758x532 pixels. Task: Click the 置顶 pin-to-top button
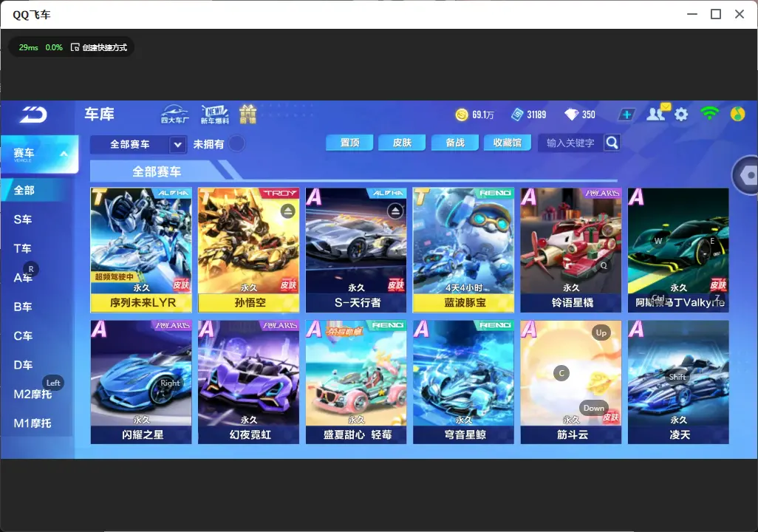(349, 143)
